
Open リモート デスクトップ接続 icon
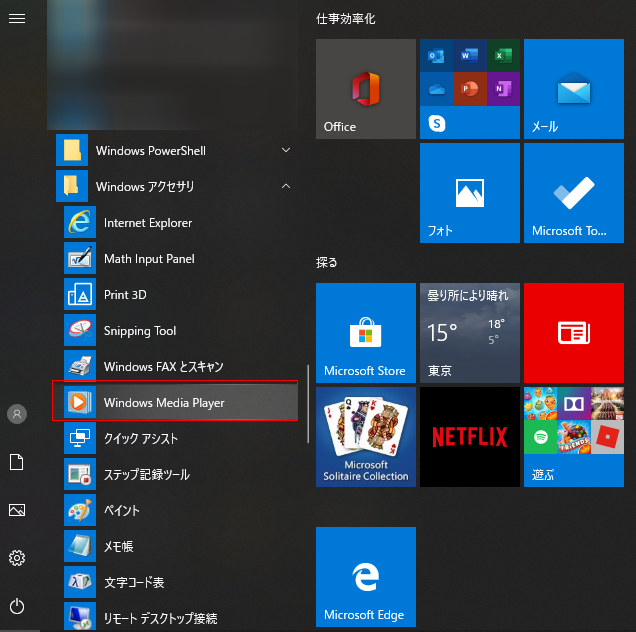(80, 617)
